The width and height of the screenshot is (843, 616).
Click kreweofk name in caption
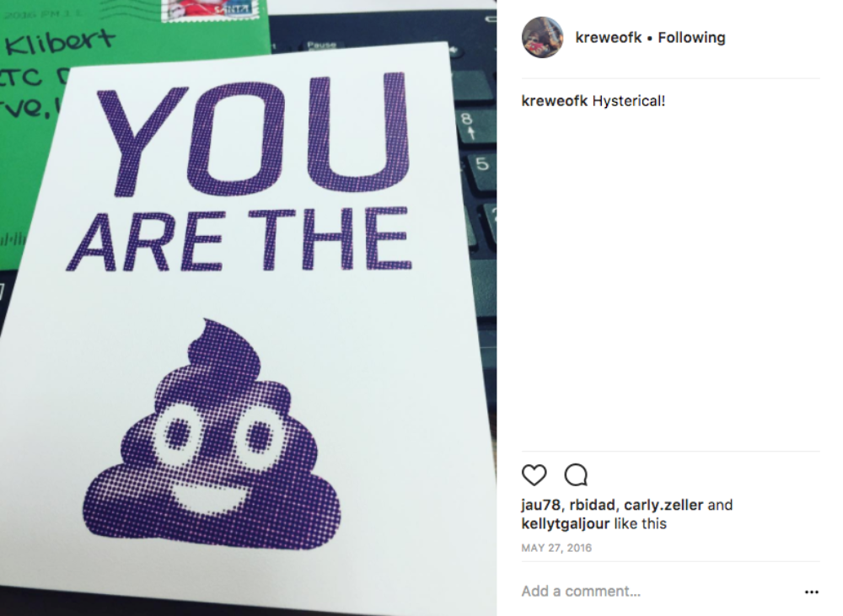[555, 100]
